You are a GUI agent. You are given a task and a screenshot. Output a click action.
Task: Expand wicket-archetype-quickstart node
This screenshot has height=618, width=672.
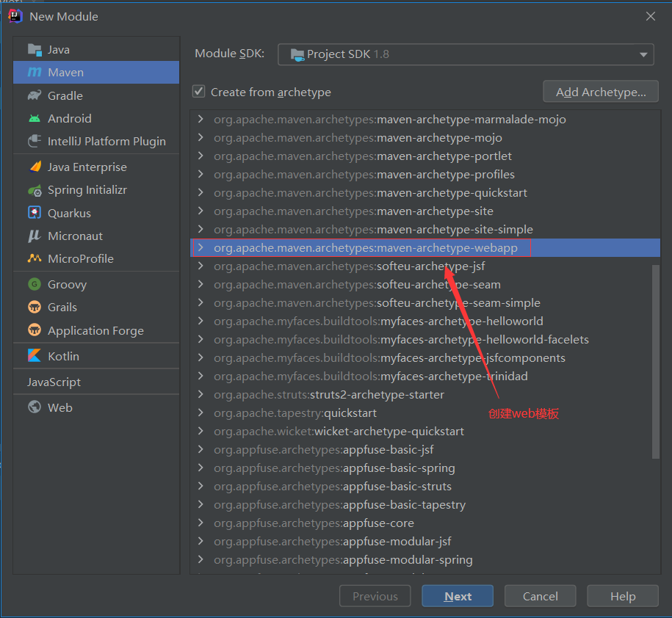pyautogui.click(x=200, y=432)
